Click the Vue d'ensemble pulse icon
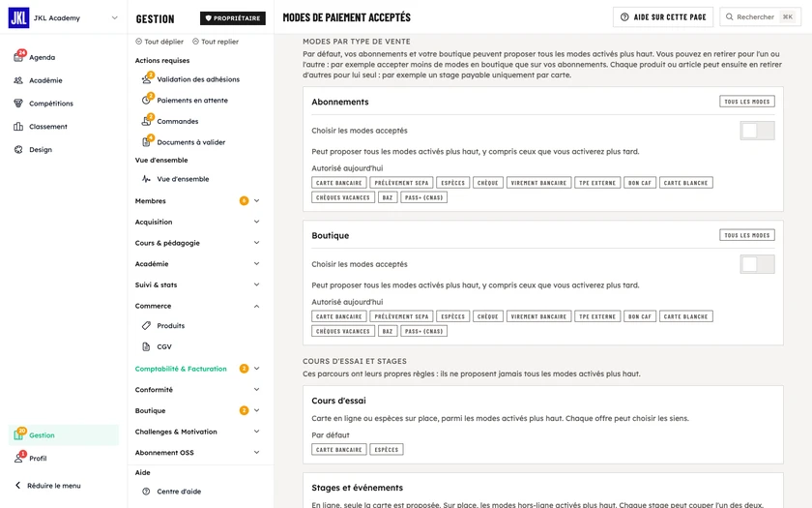 click(146, 179)
